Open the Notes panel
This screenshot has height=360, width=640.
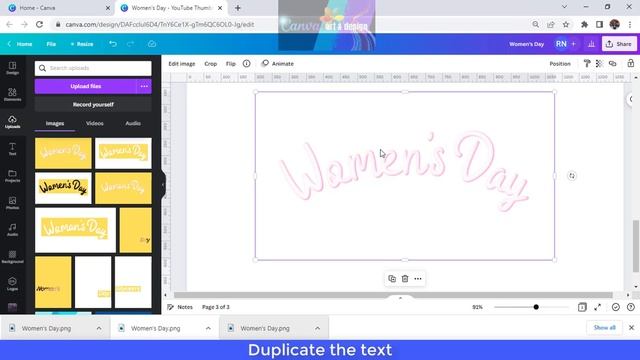(180, 307)
